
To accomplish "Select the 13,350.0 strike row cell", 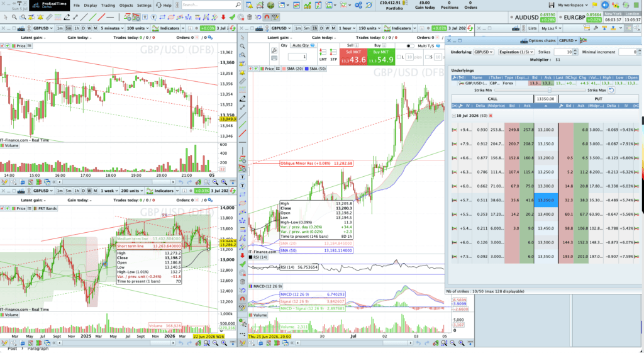I will click(x=546, y=200).
